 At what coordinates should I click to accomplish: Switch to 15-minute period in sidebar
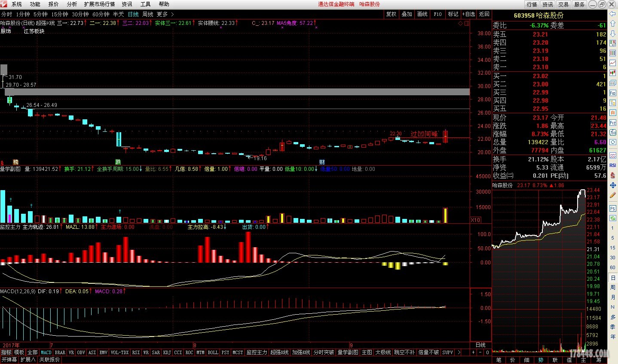pos(613,248)
